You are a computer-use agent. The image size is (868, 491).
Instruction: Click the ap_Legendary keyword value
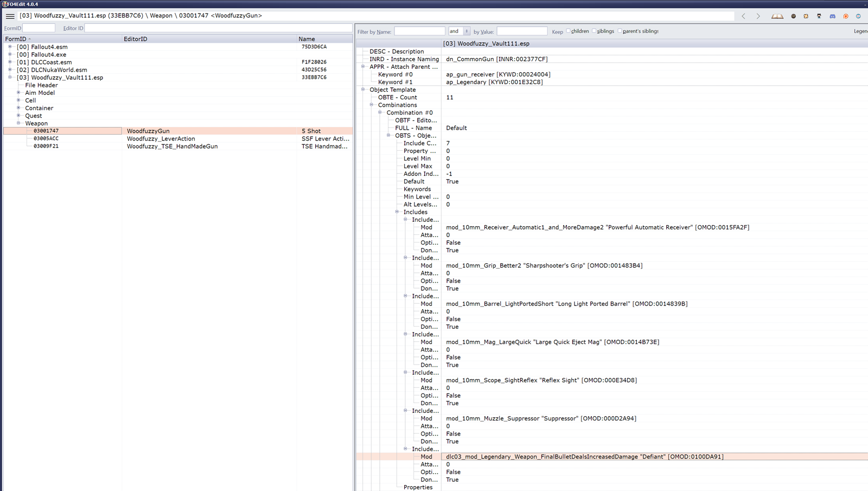tap(494, 82)
